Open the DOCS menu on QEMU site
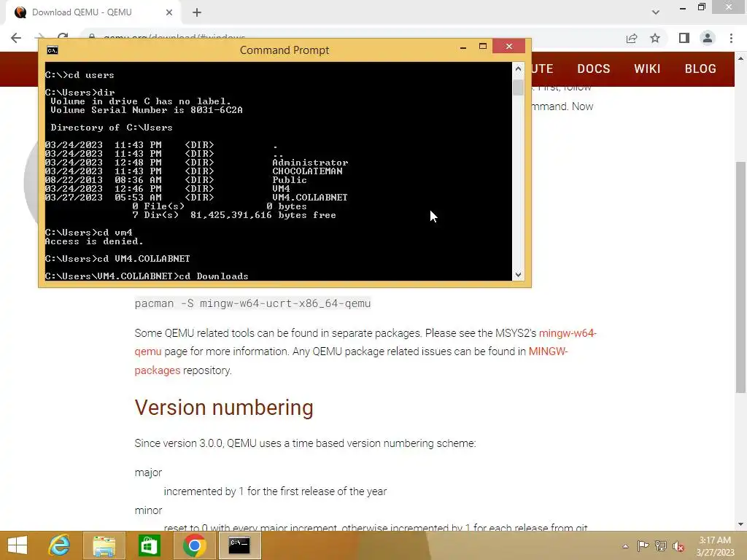 click(x=594, y=69)
